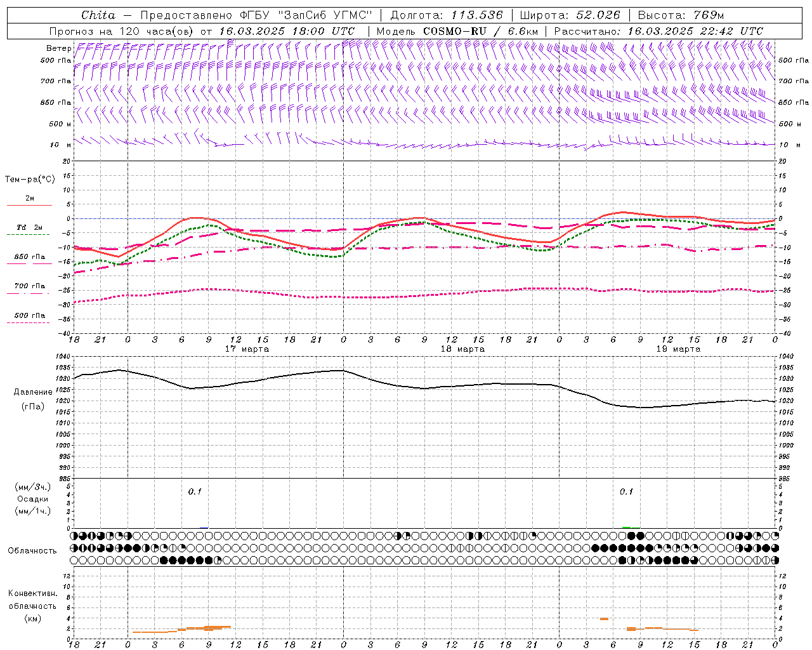The width and height of the screenshot is (812, 650).
Task: Select the latitude value "Широта: 52.026"
Action: click(570, 15)
